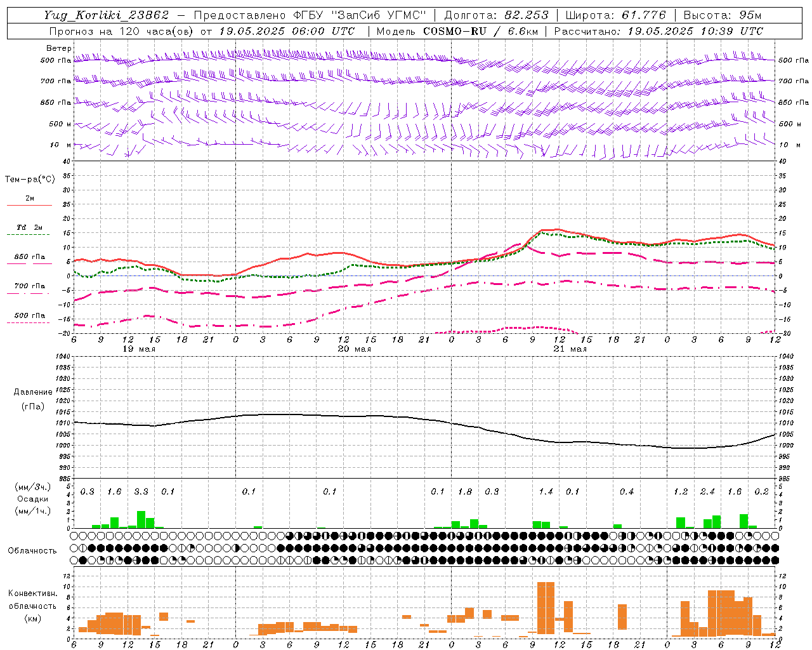Click the Модель COSMO-RU / 6.6км label
Viewport: 812px width, 650px height.
tap(457, 31)
